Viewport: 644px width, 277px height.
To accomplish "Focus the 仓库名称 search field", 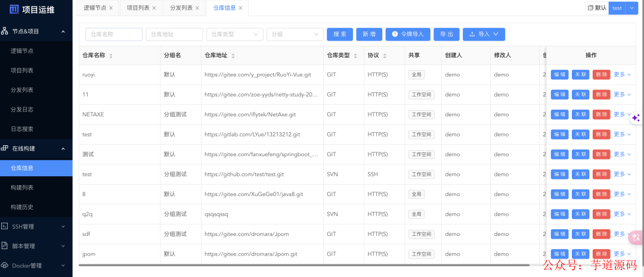I will (x=114, y=35).
